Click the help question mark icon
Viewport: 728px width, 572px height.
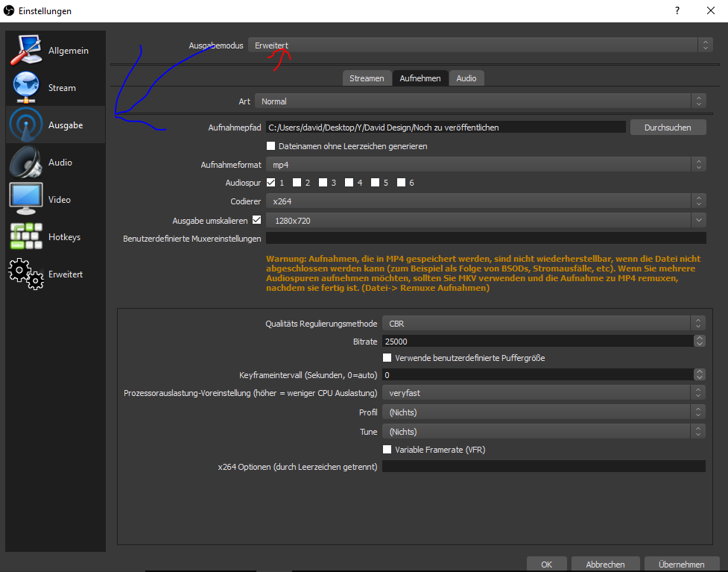[x=677, y=10]
